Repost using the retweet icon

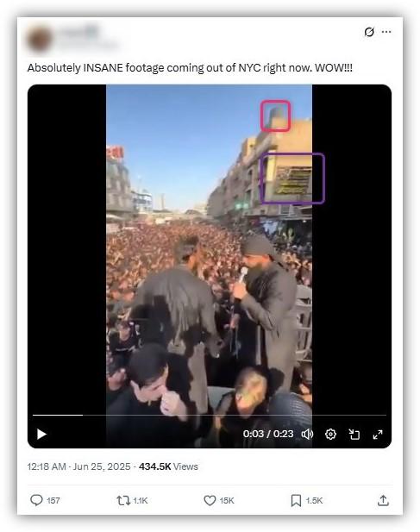123,500
